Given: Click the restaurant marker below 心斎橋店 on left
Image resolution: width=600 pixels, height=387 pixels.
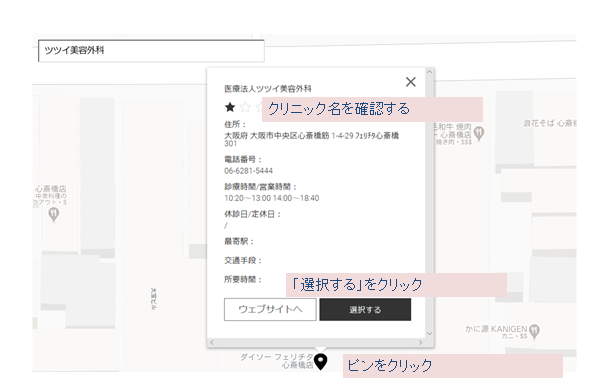Looking at the screenshot, I should [54, 214].
